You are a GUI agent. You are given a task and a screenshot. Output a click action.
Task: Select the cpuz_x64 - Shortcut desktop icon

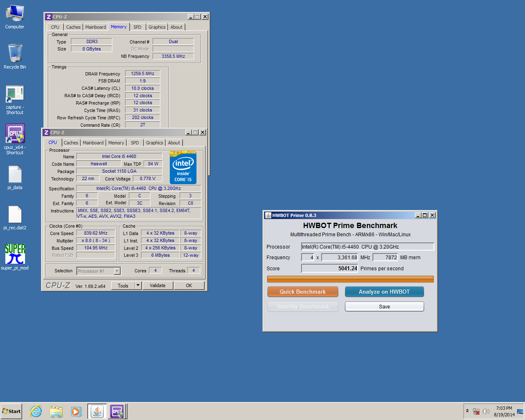[15, 139]
